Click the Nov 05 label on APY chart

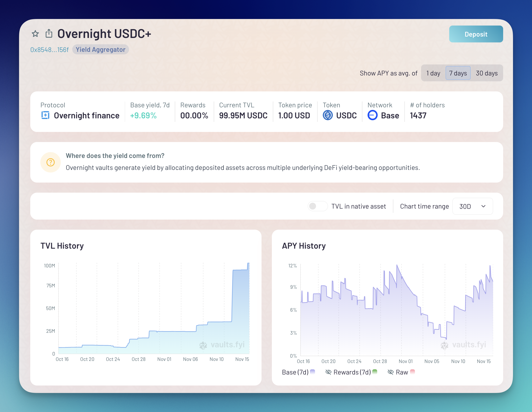pos(432,361)
